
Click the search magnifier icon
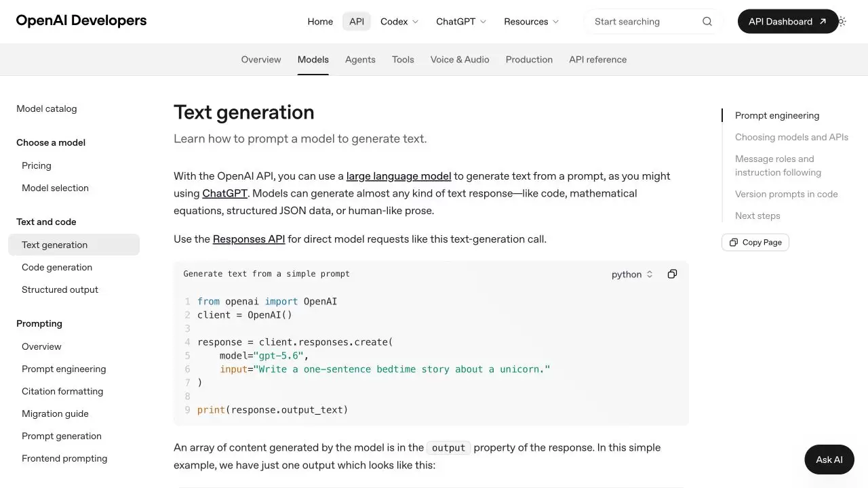pyautogui.click(x=707, y=22)
